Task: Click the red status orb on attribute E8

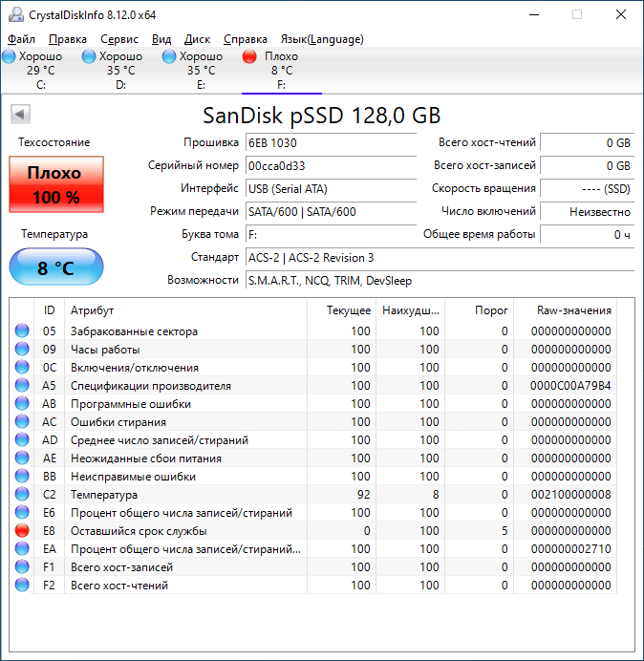Action: click(22, 530)
